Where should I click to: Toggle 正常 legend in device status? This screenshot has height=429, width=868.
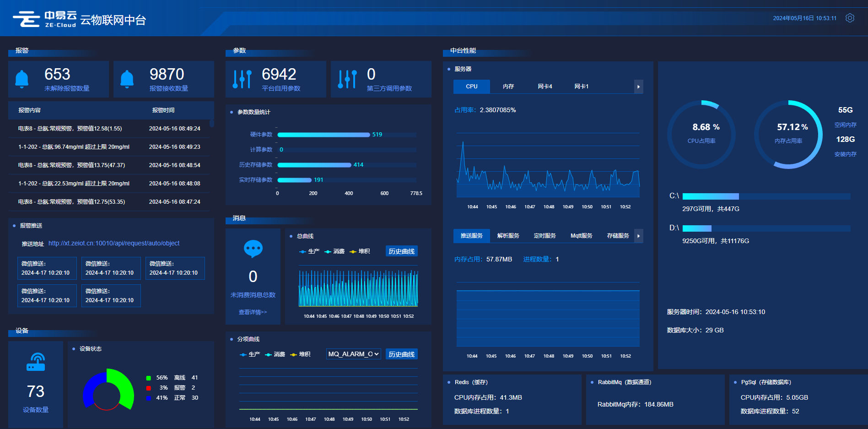click(172, 398)
